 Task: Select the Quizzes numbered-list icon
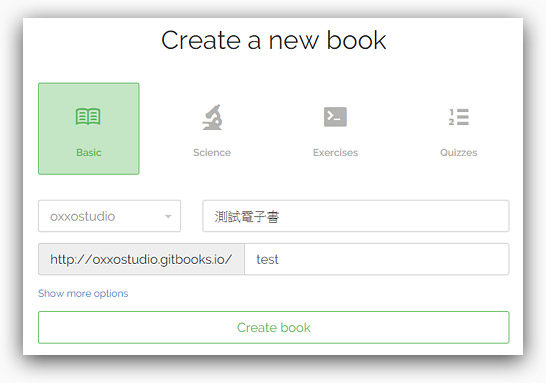tap(459, 117)
